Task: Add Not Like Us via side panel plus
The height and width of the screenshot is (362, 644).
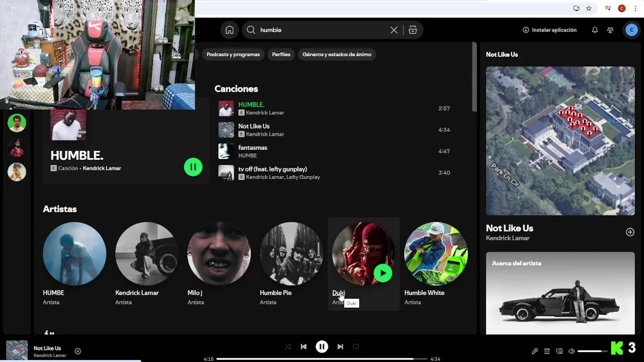Action: point(630,232)
